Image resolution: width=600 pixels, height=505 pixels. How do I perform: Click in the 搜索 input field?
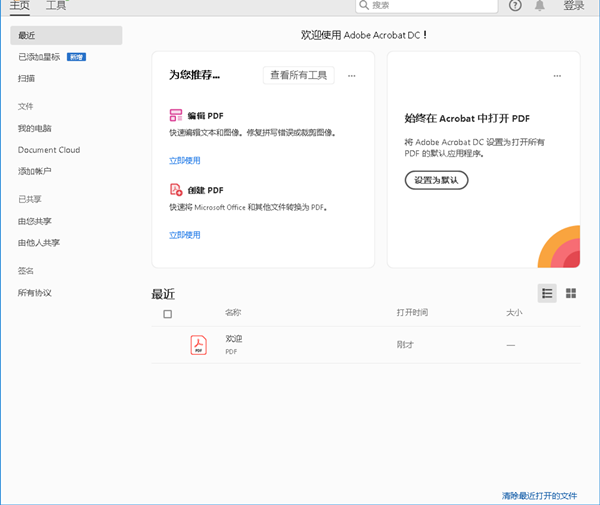point(430,6)
